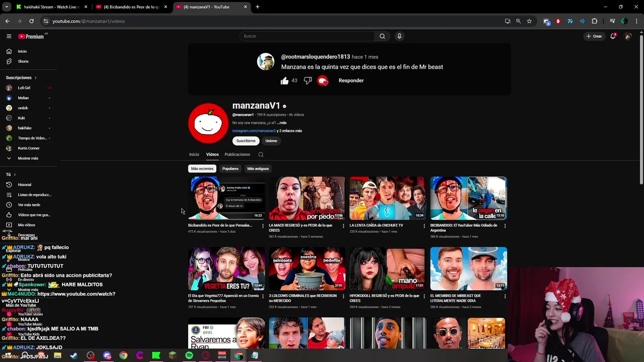Viewport: 644px width, 362px height.
Task: Filter videos by Más antiguos
Action: pos(258,168)
